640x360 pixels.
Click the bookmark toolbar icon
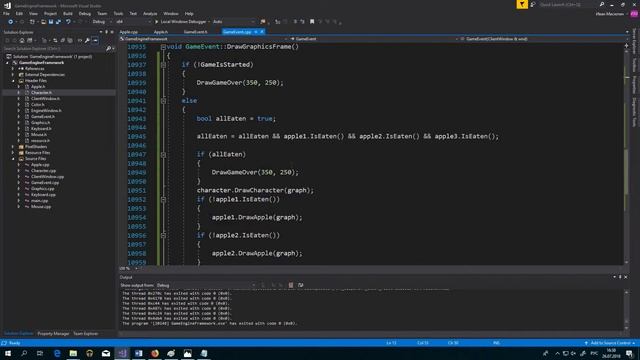click(312, 22)
